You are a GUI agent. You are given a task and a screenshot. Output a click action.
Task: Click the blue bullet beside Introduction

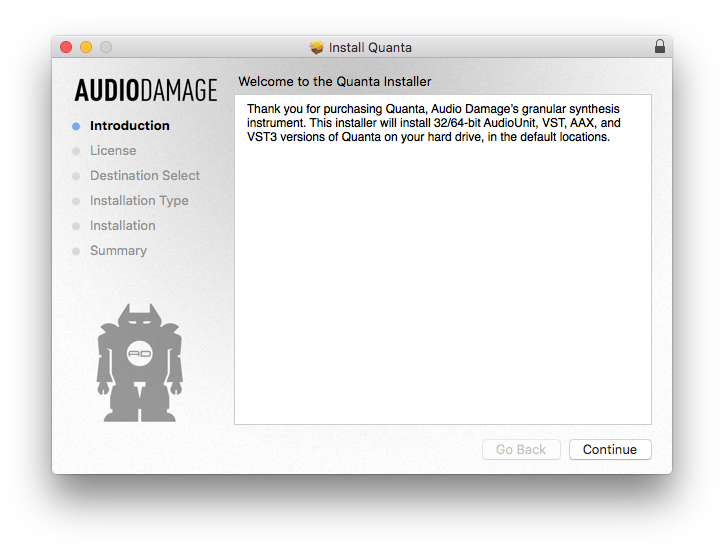[76, 126]
